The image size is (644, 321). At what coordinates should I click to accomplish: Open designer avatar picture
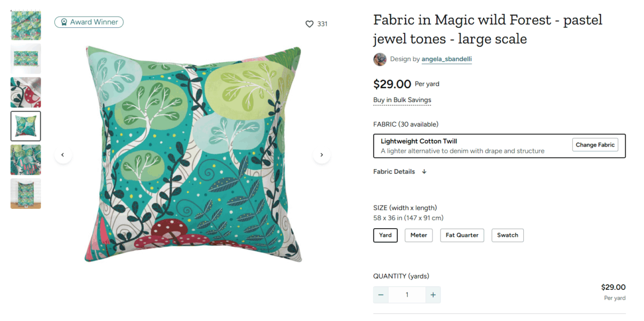pyautogui.click(x=380, y=59)
